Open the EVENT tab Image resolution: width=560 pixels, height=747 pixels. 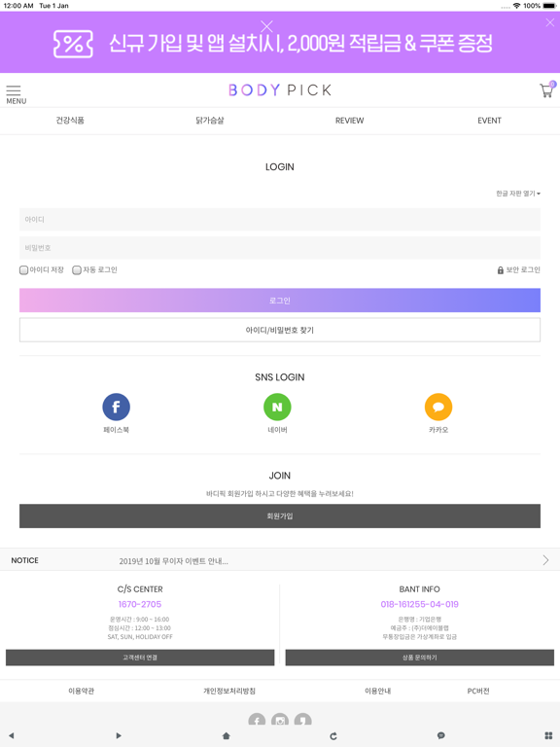point(490,121)
